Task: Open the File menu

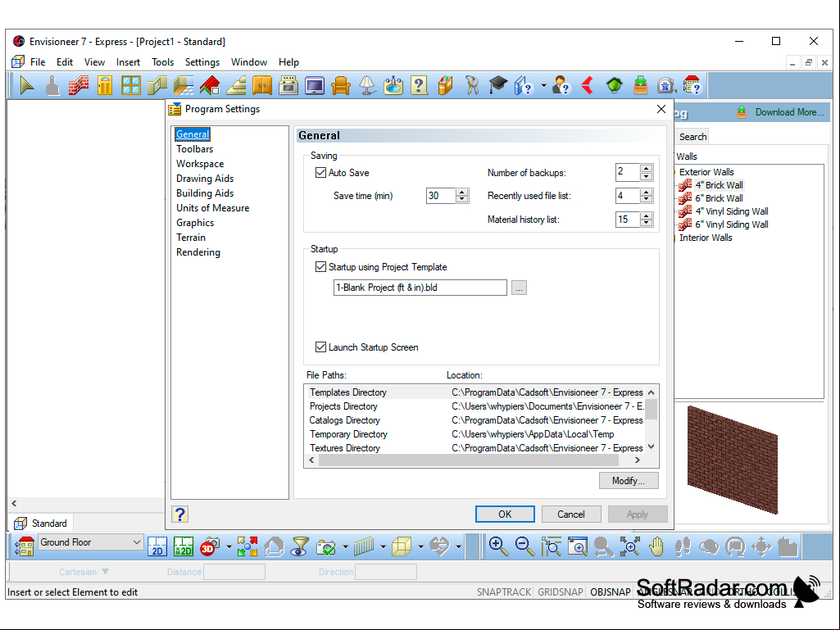Action: [38, 62]
